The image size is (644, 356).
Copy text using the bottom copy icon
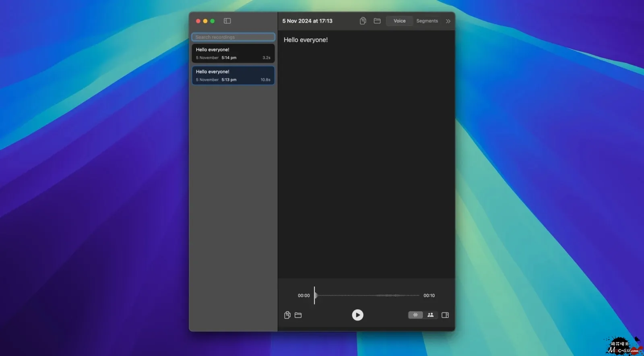287,315
